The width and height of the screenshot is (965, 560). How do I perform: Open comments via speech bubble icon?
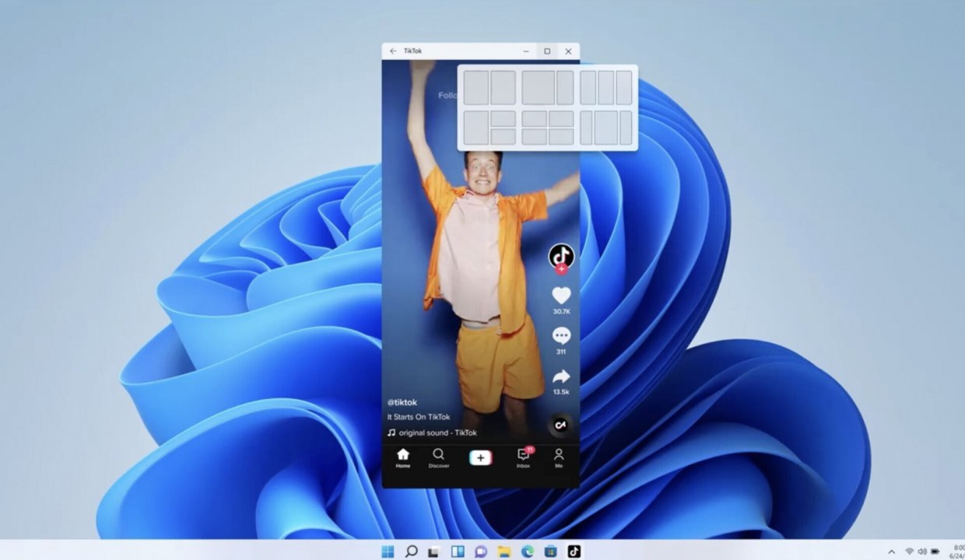561,336
